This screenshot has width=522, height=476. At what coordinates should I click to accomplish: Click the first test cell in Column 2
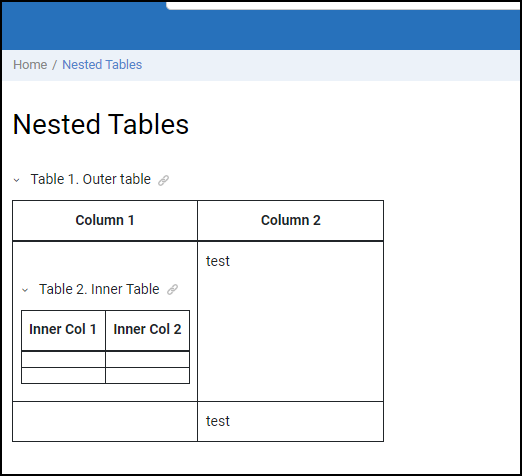291,321
